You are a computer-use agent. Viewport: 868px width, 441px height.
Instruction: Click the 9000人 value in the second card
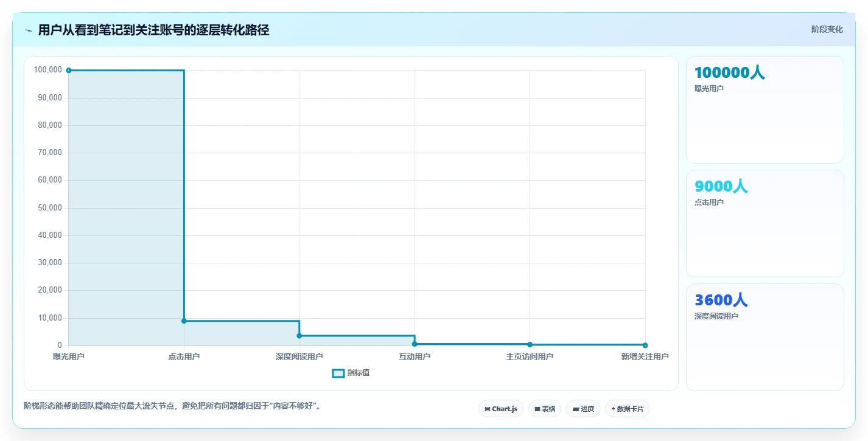(721, 186)
